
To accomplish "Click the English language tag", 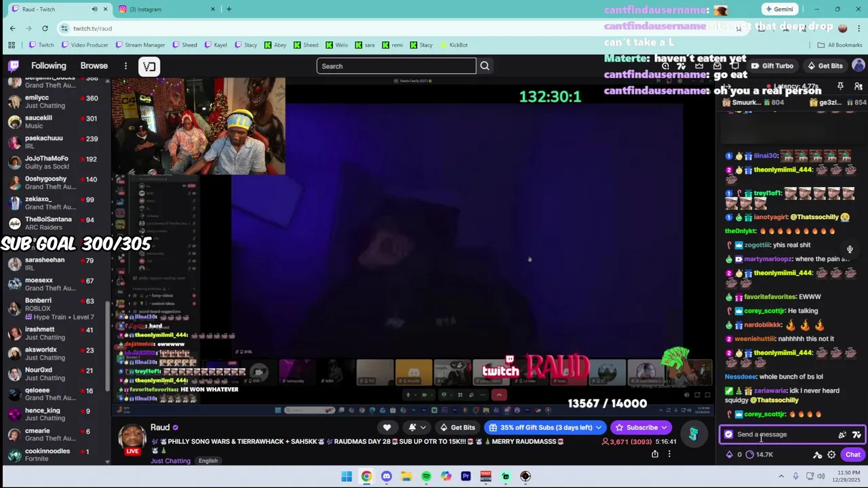I will click(x=208, y=461).
